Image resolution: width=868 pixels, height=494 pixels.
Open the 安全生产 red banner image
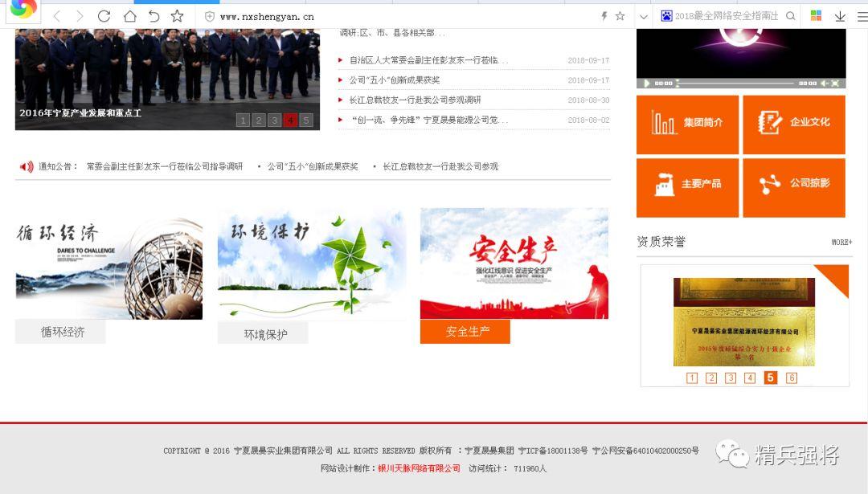coord(514,263)
